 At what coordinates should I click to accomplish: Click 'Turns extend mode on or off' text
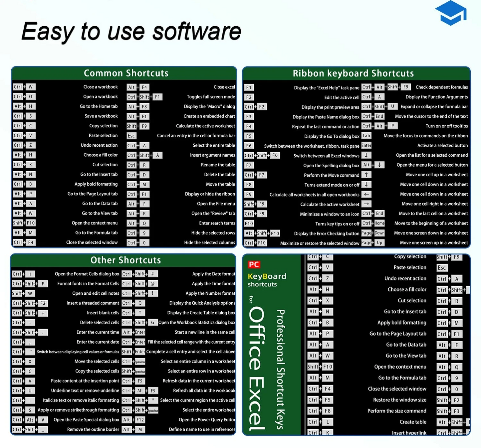(332, 185)
